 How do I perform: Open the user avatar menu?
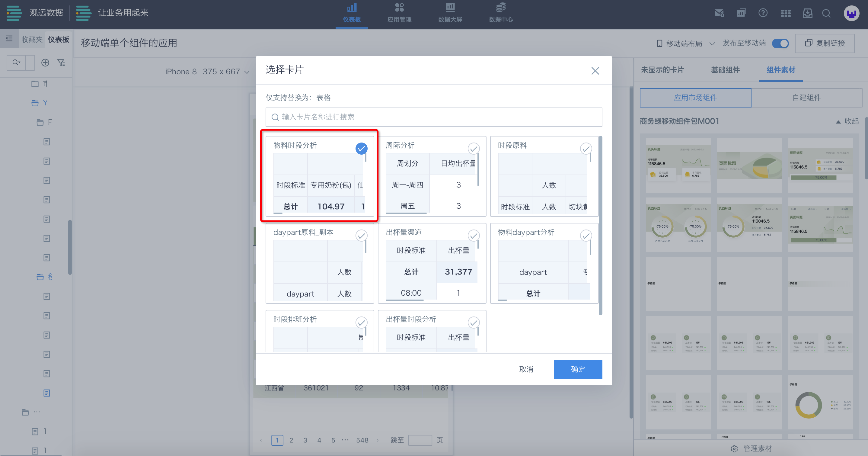(x=851, y=13)
